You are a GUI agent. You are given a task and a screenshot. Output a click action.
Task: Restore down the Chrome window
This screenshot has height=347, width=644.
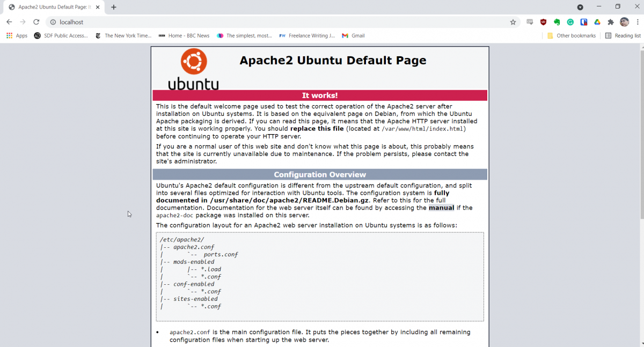tap(618, 6)
